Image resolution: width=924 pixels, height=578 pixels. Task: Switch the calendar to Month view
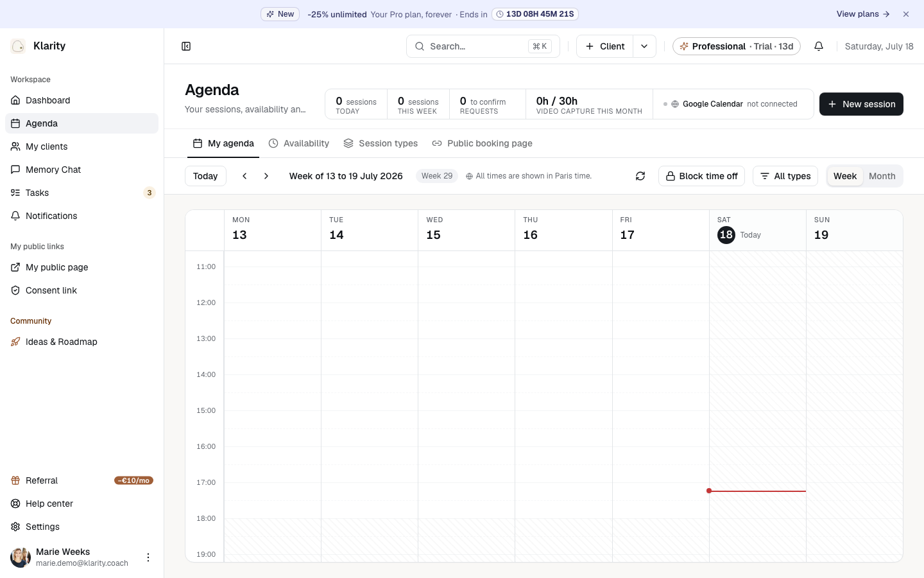882,176
